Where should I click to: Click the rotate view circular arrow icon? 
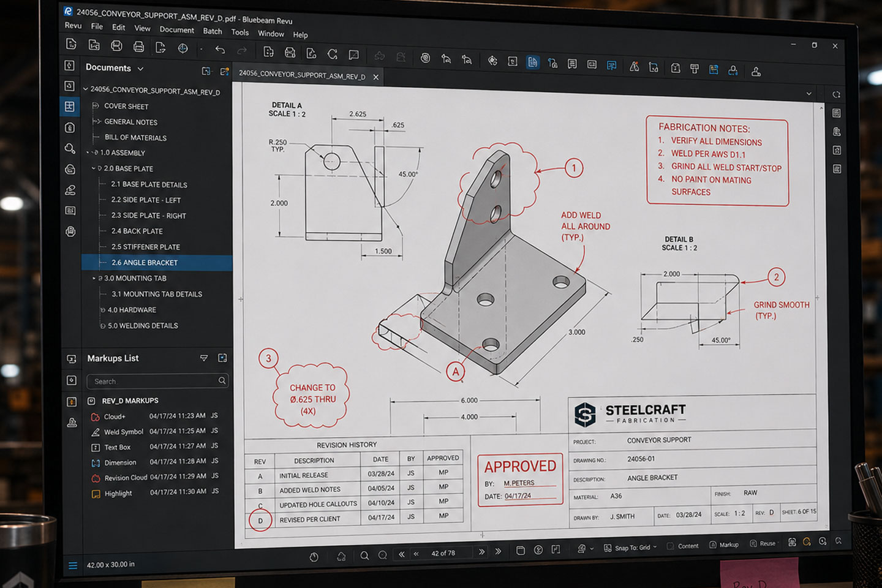[333, 54]
